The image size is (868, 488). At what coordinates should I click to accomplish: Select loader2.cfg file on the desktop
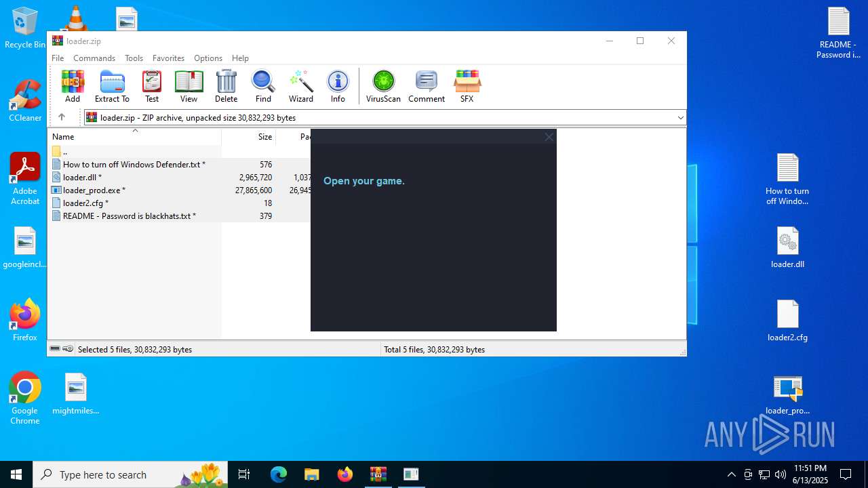787,320
